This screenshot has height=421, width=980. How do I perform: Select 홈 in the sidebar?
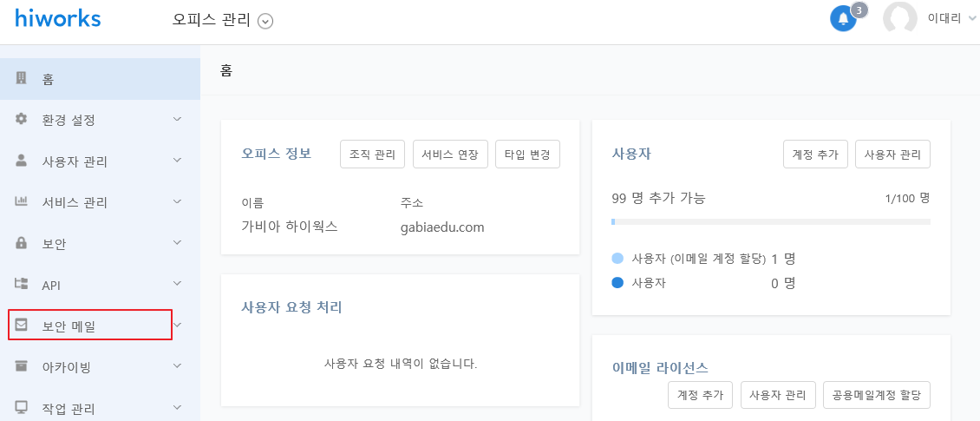100,79
